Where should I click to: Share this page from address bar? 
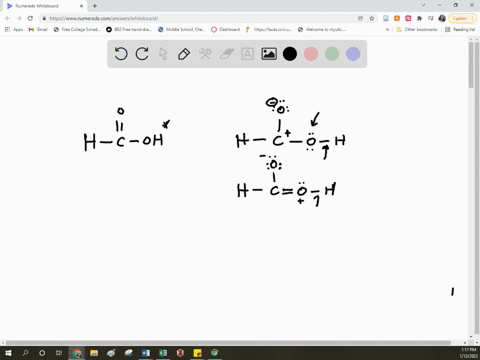click(x=360, y=18)
